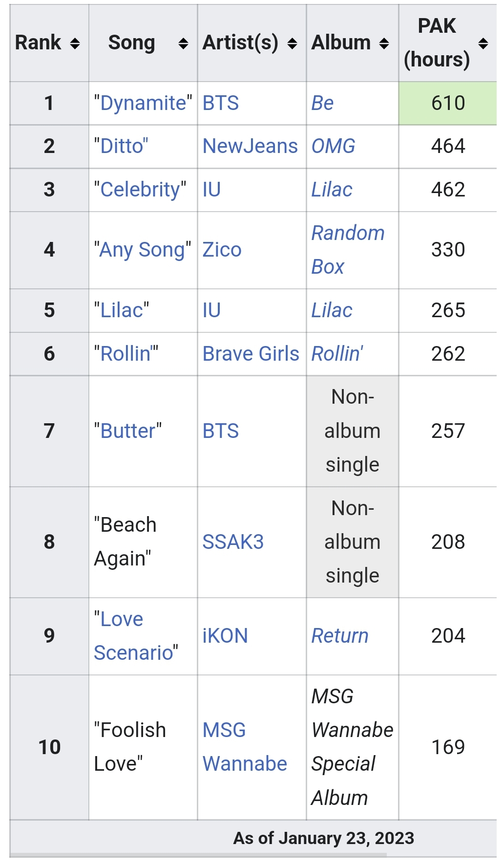Click the OMG album link
Screen dimensions: 503x868
click(x=333, y=146)
